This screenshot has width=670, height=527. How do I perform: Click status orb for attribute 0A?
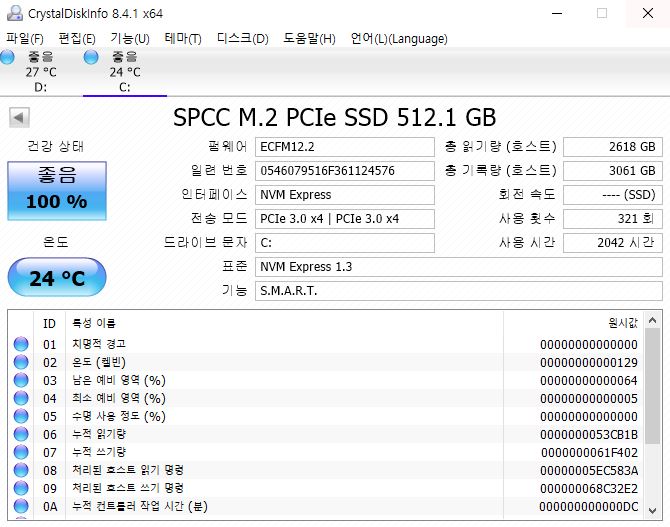point(21,506)
